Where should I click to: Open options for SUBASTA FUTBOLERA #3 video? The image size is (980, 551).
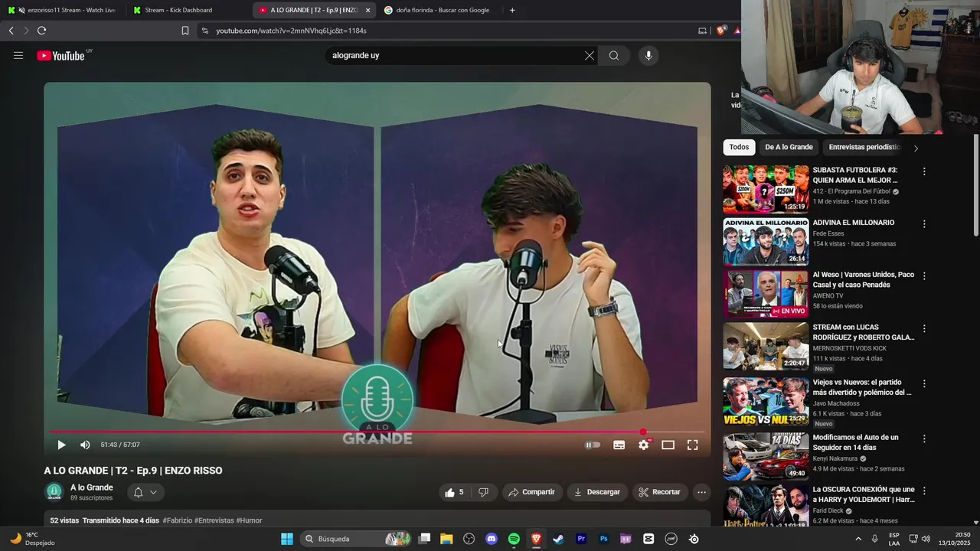924,171
